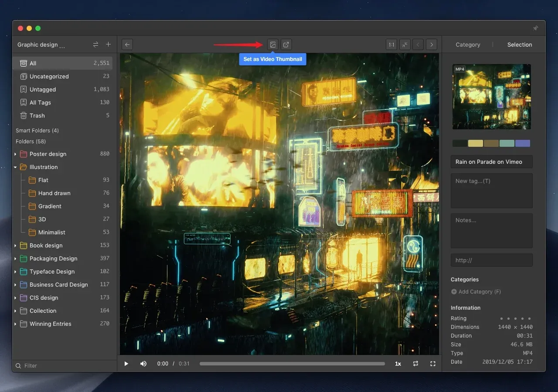Click the Typeface Design folder icon

pos(24,272)
